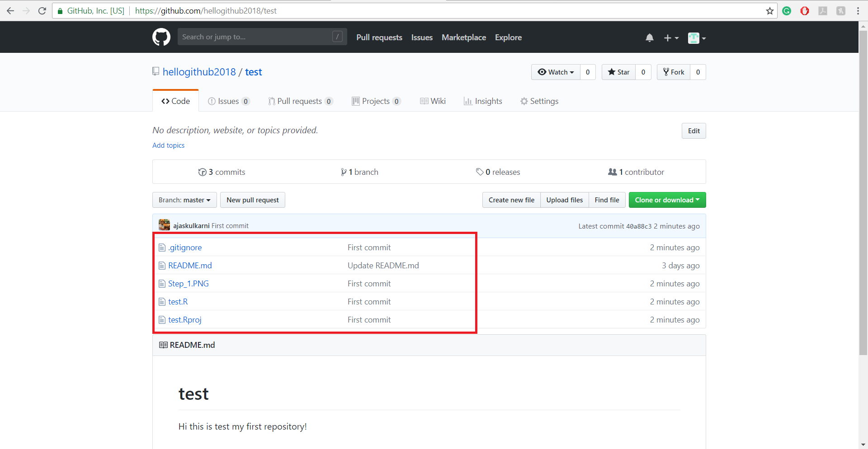The width and height of the screenshot is (868, 449).
Task: Click the greyed extension icon near menu
Action: [x=841, y=11]
